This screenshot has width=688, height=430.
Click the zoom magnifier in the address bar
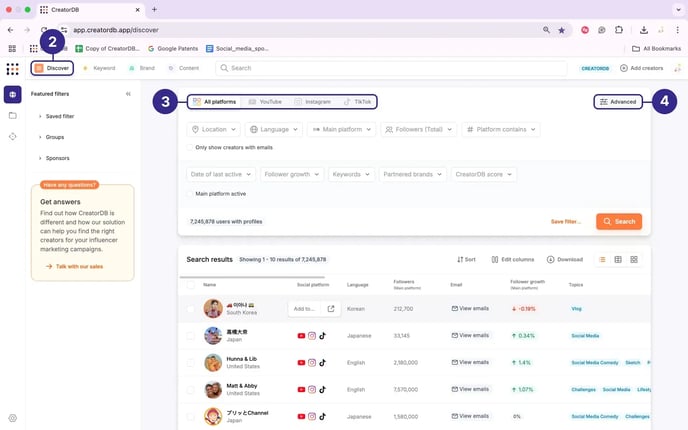pyautogui.click(x=546, y=30)
